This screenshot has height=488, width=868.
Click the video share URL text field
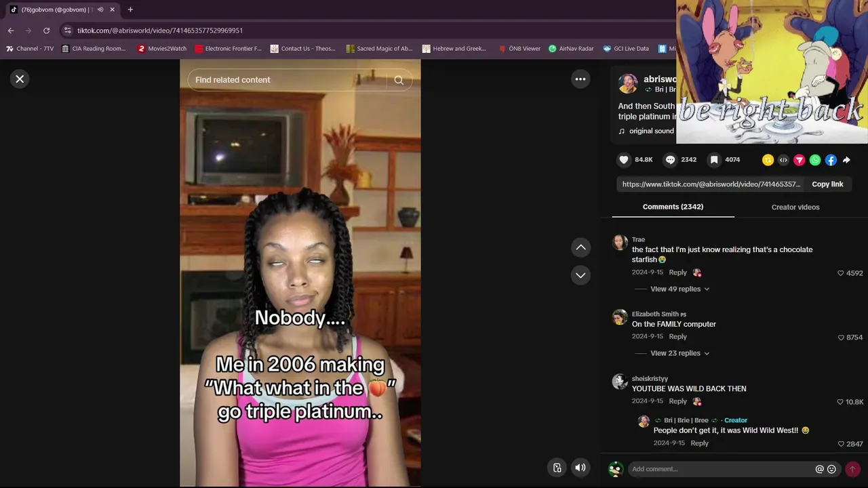711,184
